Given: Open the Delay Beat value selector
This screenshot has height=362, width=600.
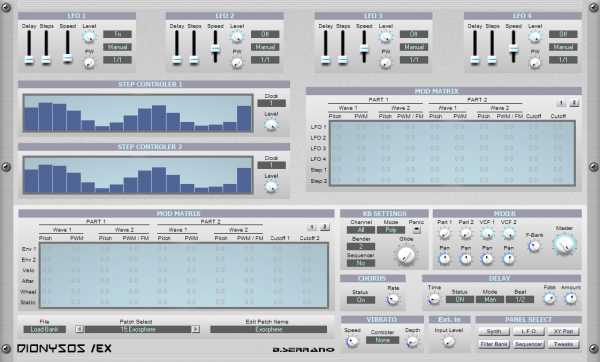Looking at the screenshot, I should (x=520, y=299).
